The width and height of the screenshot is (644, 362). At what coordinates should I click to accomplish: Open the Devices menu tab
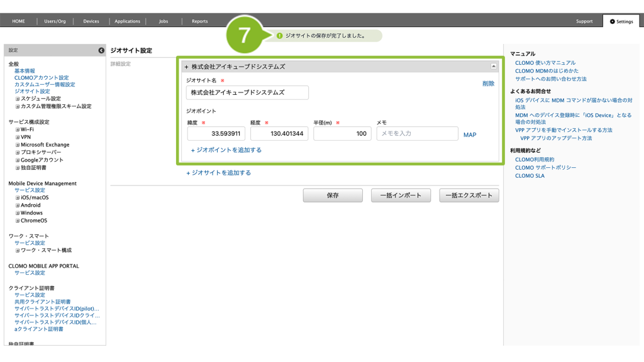tap(91, 21)
